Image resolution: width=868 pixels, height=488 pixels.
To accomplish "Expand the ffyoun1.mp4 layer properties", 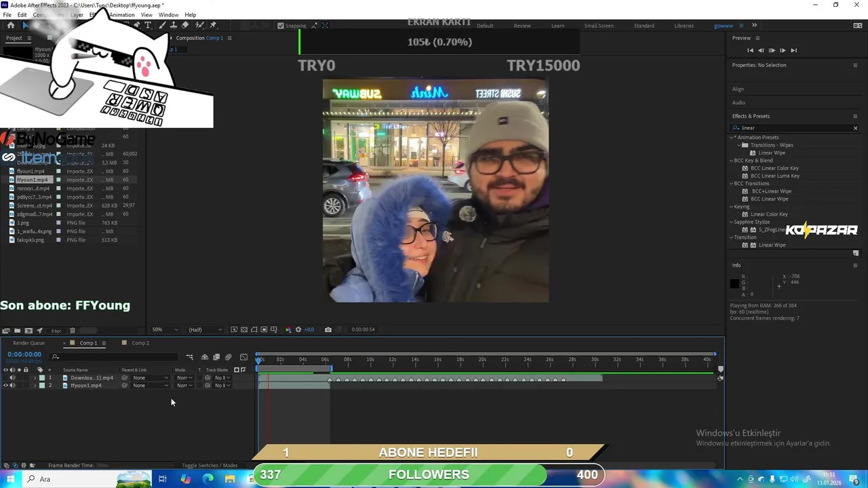I will (35, 386).
